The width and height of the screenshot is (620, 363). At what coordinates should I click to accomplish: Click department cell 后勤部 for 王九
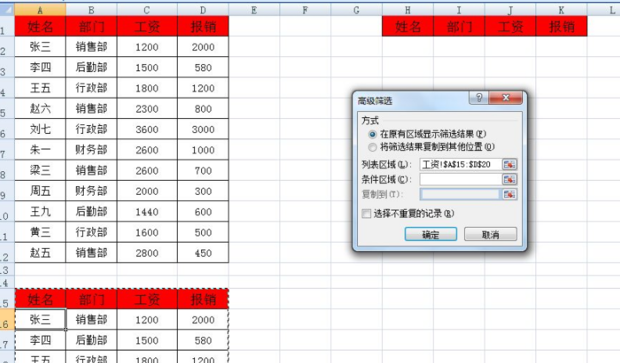coord(91,211)
